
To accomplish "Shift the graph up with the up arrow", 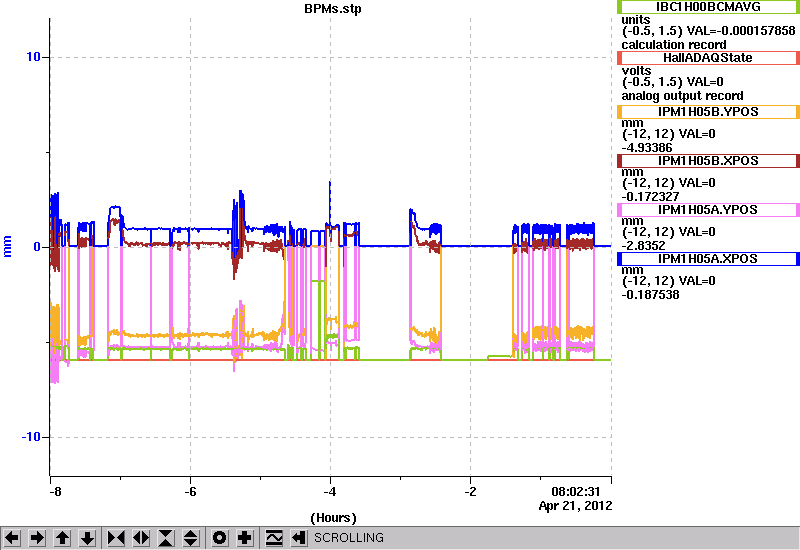I will [x=62, y=538].
